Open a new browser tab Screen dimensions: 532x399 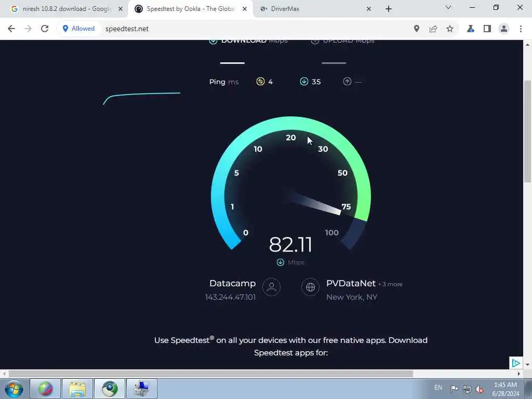tap(389, 9)
